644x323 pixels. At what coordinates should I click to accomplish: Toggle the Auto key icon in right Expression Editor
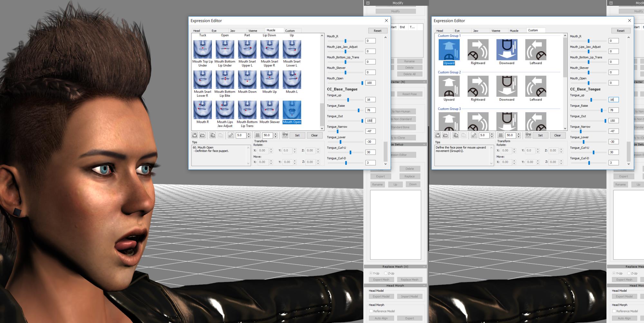[528, 135]
